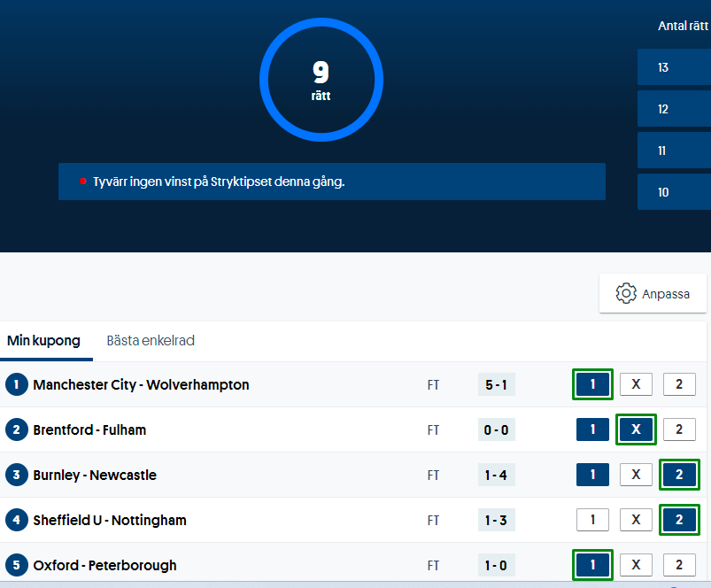Toggle X for Sheffield U - Nottingham
Image resolution: width=711 pixels, height=588 pixels.
tap(636, 520)
